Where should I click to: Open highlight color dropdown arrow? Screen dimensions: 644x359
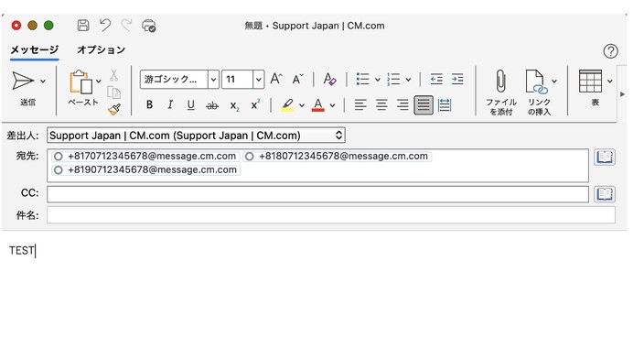point(302,105)
